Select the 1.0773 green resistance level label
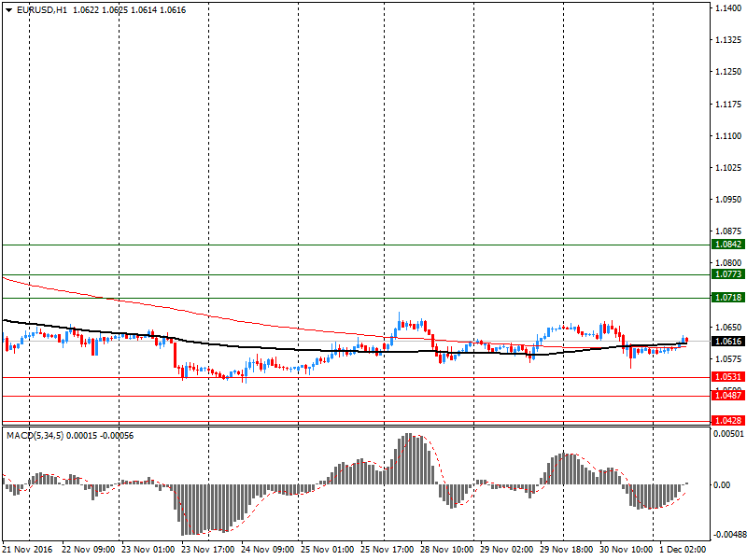Image resolution: width=747 pixels, height=560 pixels. coord(728,273)
